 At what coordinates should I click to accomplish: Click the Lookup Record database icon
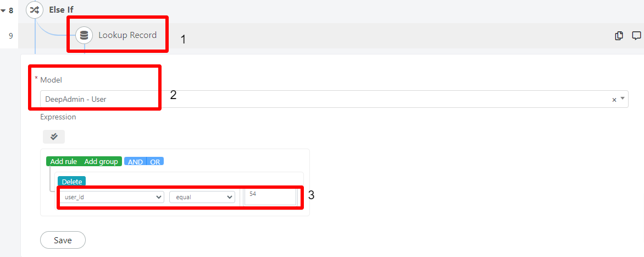pos(84,35)
